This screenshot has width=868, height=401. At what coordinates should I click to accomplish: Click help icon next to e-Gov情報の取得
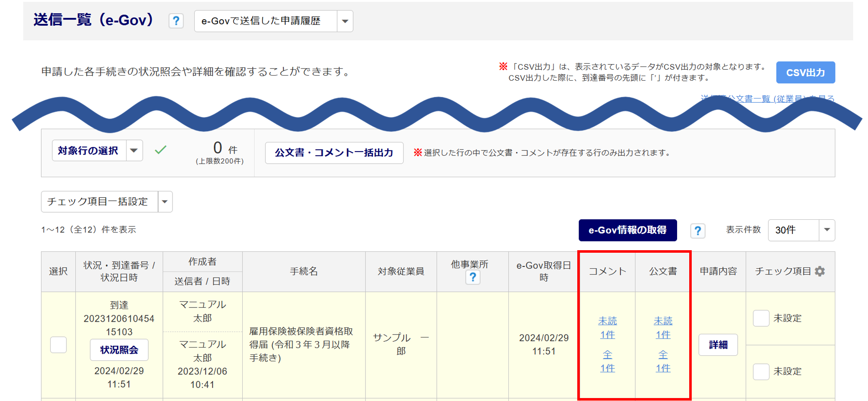point(697,231)
